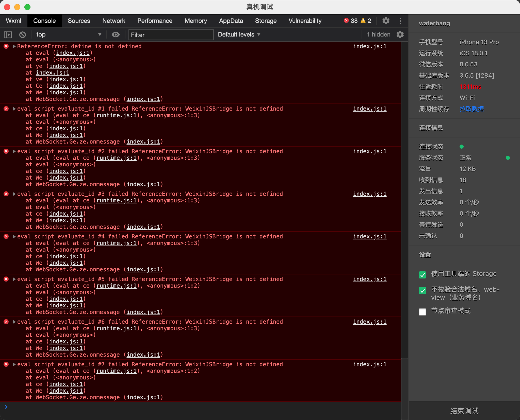Open DevTools settings gear in tab bar
Image resolution: width=520 pixels, height=420 pixels.
click(x=386, y=21)
